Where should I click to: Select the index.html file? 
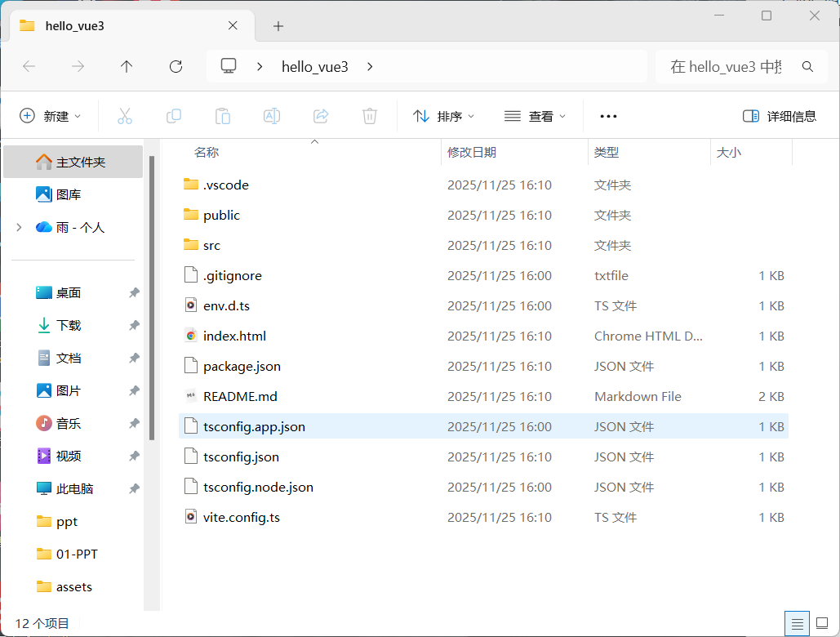click(x=483, y=336)
